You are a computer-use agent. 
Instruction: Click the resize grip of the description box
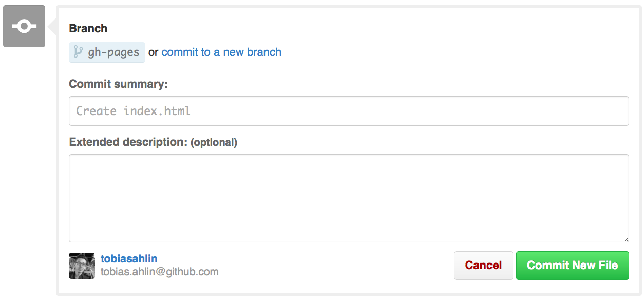coord(625,238)
